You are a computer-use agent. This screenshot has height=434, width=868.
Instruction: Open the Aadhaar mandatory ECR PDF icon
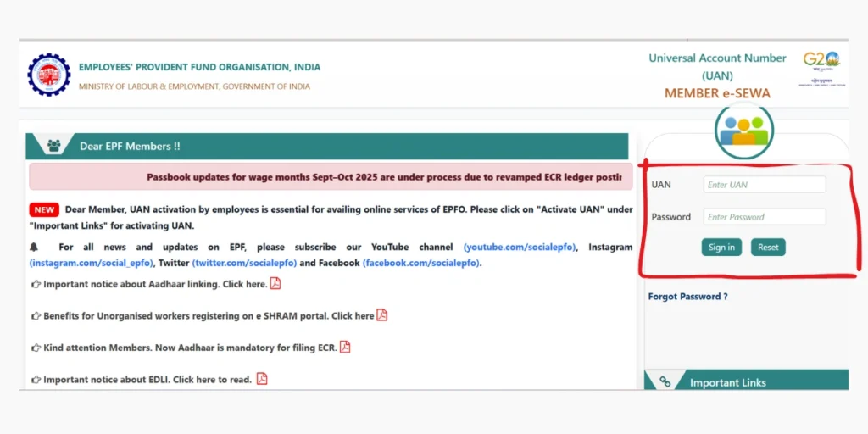point(345,347)
